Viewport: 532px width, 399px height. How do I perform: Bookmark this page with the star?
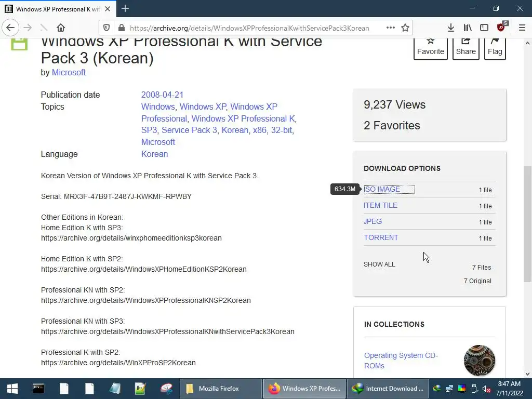pyautogui.click(x=405, y=28)
